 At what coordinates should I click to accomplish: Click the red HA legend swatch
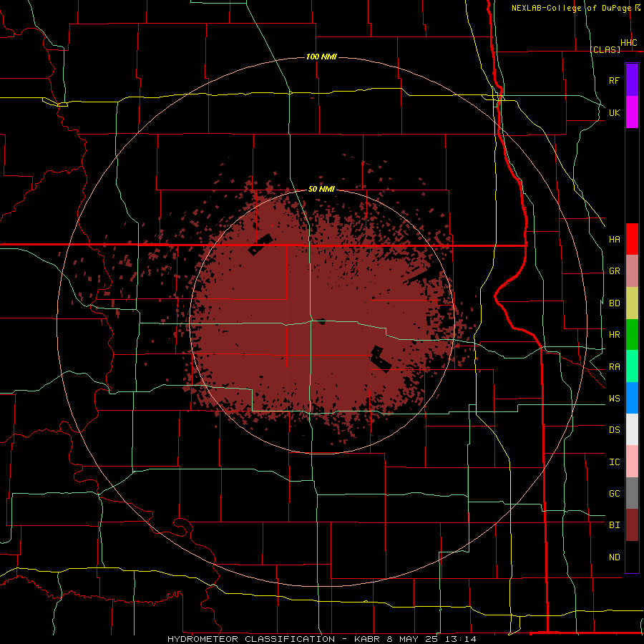(x=632, y=239)
